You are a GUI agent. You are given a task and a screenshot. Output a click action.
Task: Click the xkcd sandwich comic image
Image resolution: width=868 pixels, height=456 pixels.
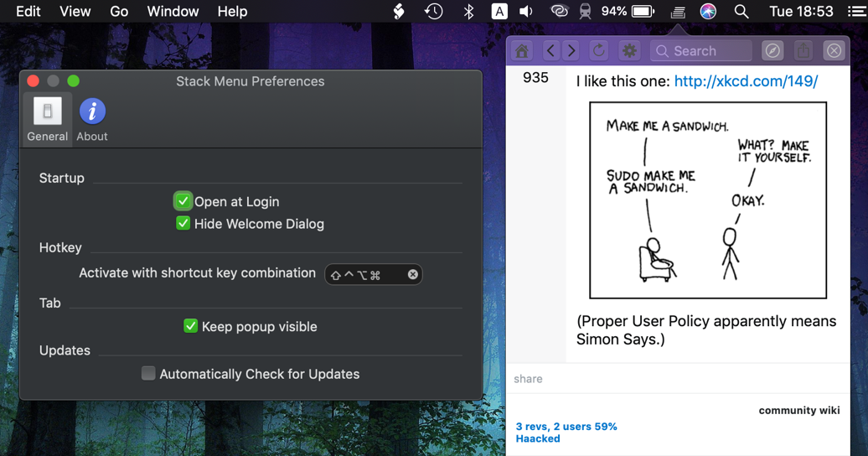click(x=707, y=200)
